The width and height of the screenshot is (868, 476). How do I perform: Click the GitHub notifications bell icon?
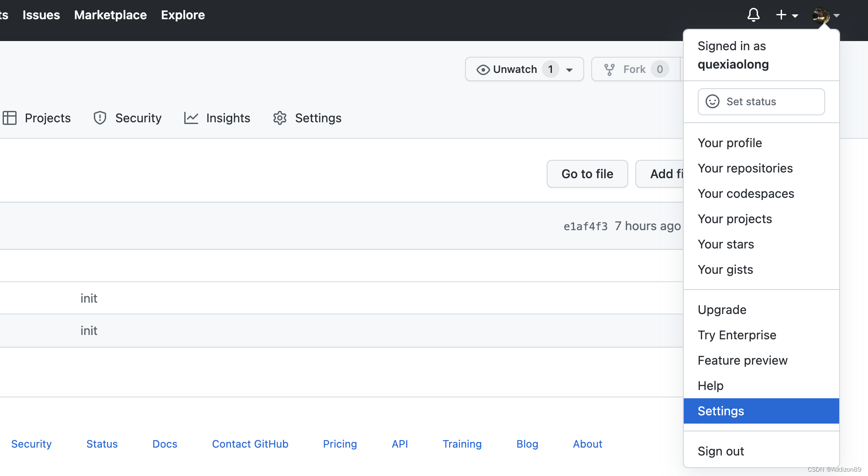click(x=754, y=15)
